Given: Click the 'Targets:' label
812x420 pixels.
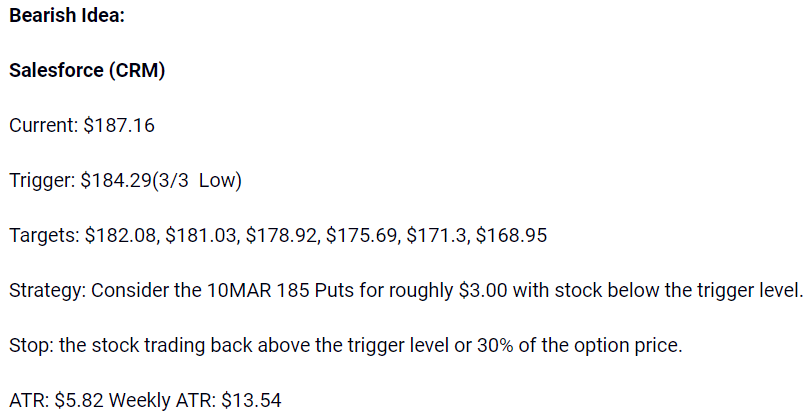Looking at the screenshot, I should pyautogui.click(x=44, y=235).
